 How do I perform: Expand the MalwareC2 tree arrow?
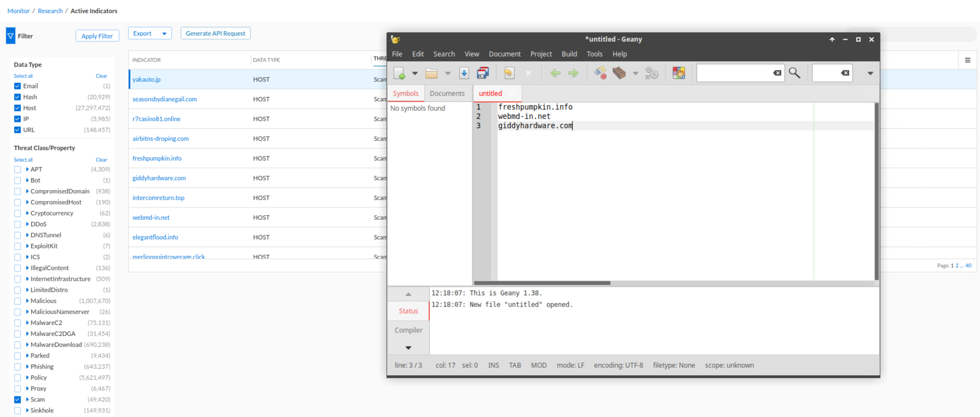[x=27, y=322]
